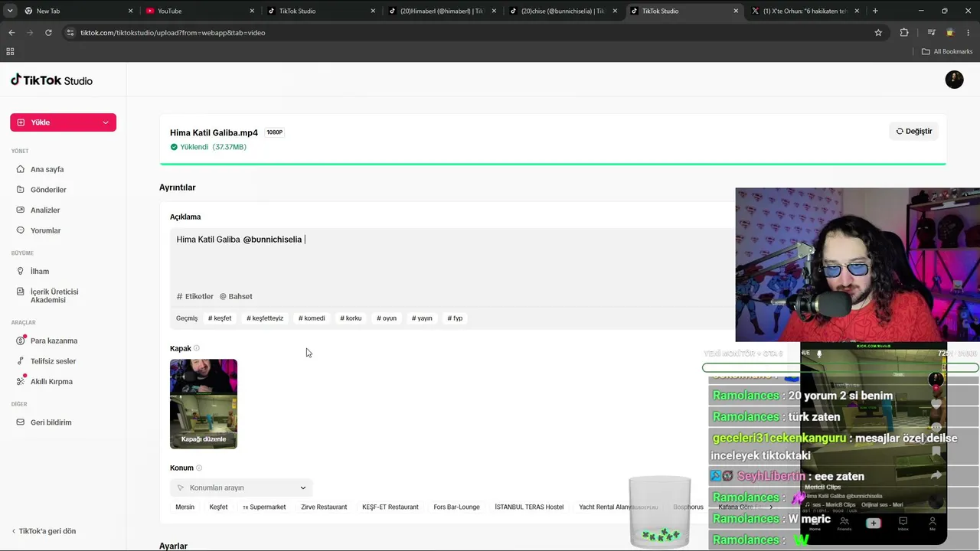Switch to the first TikTok Studio tab

(320, 11)
